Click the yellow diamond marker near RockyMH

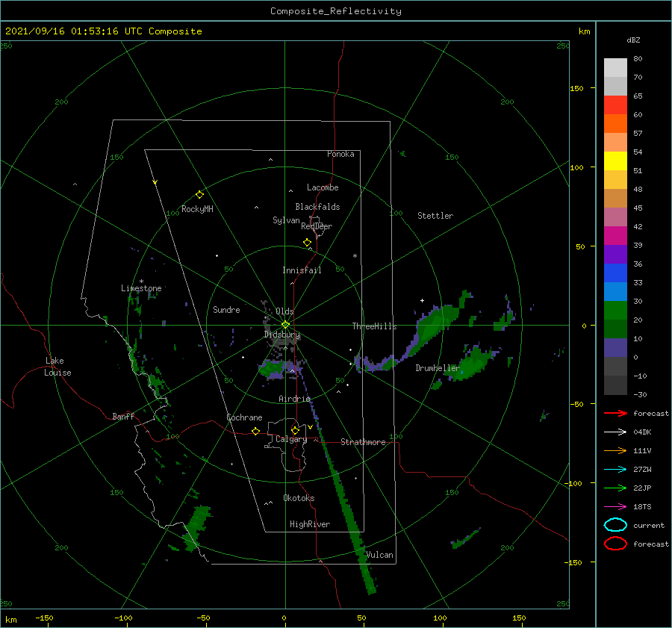[199, 195]
